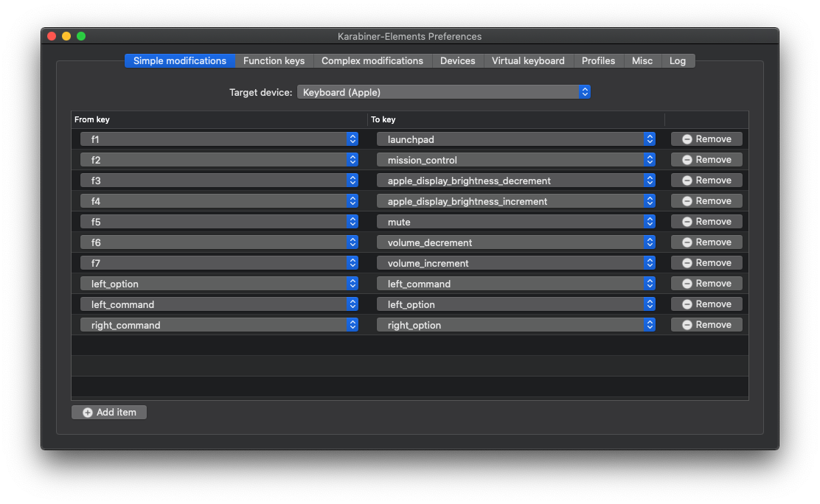Open the f4 from-key dropdown
820x504 pixels.
219,200
